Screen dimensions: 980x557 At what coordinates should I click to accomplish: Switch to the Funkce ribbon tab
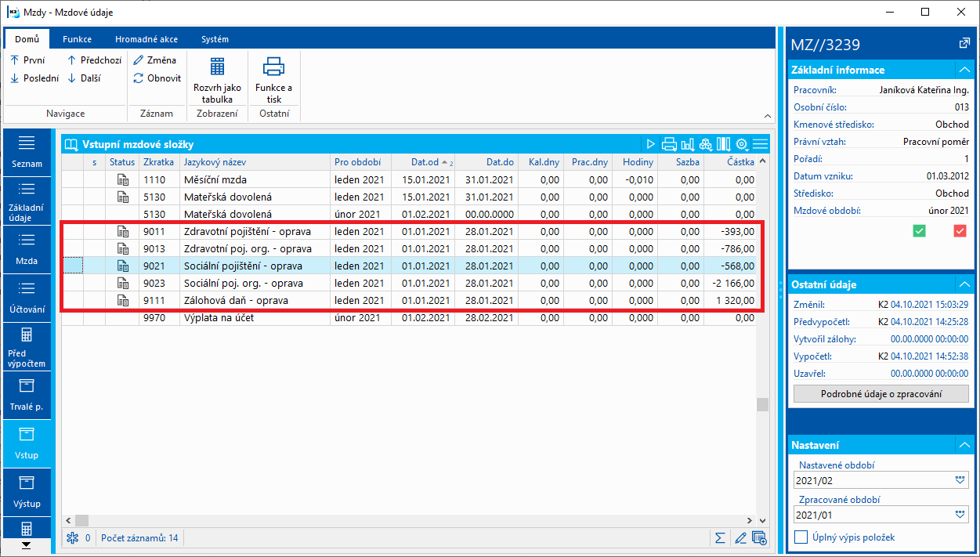click(x=78, y=39)
